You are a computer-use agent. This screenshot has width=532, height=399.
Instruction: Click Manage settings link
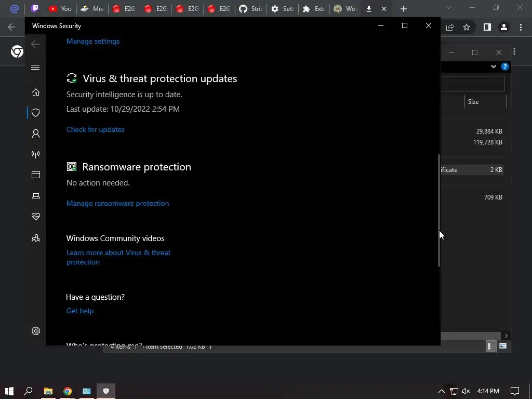tap(93, 41)
